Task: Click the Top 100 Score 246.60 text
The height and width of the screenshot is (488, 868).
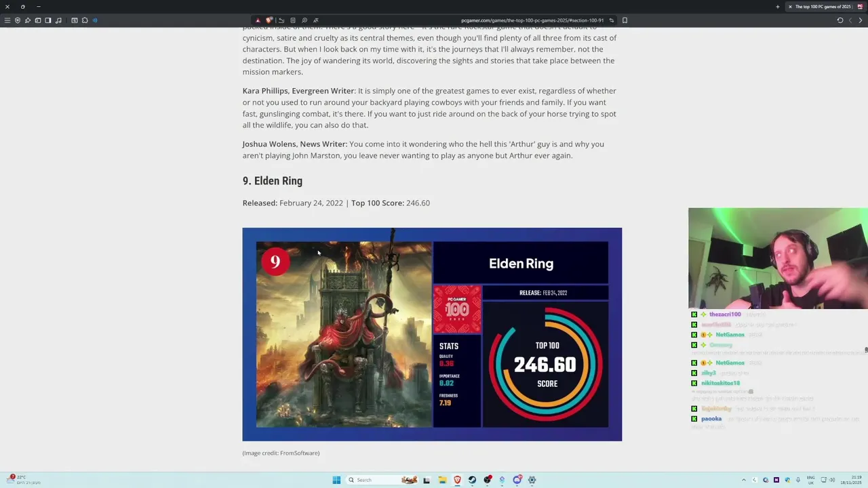Action: coord(391,203)
